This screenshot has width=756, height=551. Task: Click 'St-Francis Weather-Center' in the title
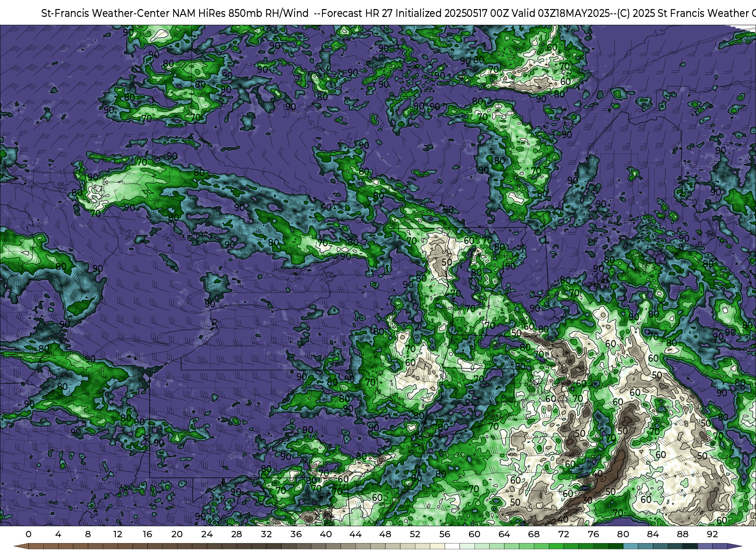pos(106,13)
